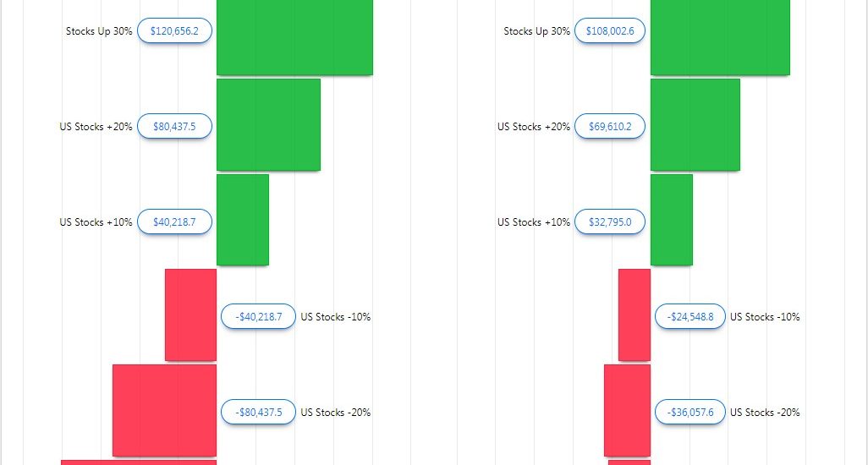Select the $80,437.5 value badge
The height and width of the screenshot is (465, 868).
coord(174,127)
